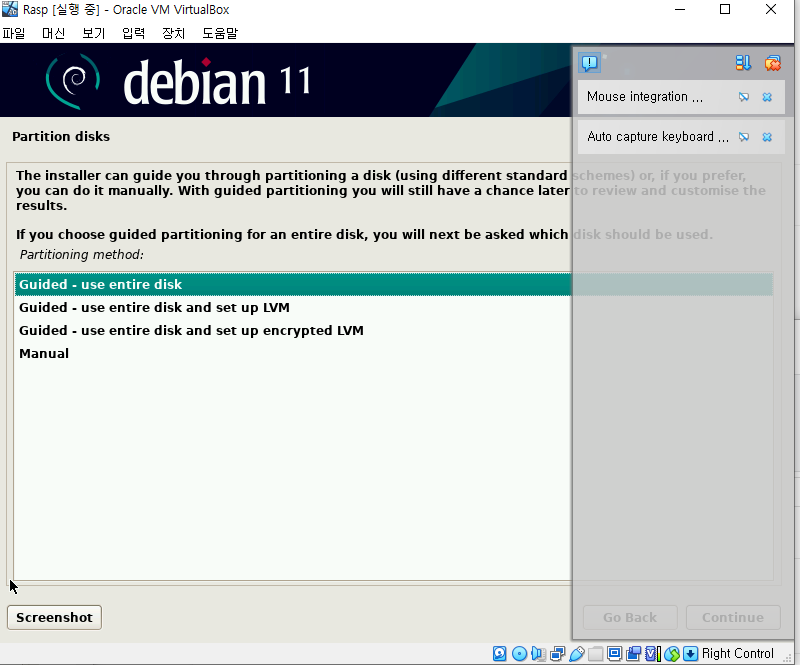Remove all notifications with delete-all icon
800x665 pixels.
(x=772, y=63)
